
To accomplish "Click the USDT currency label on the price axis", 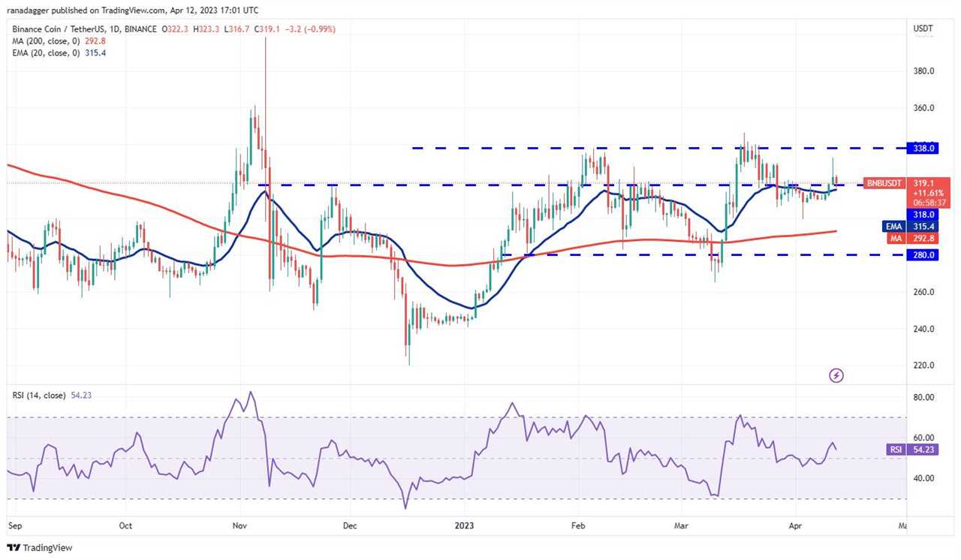I will tap(923, 29).
